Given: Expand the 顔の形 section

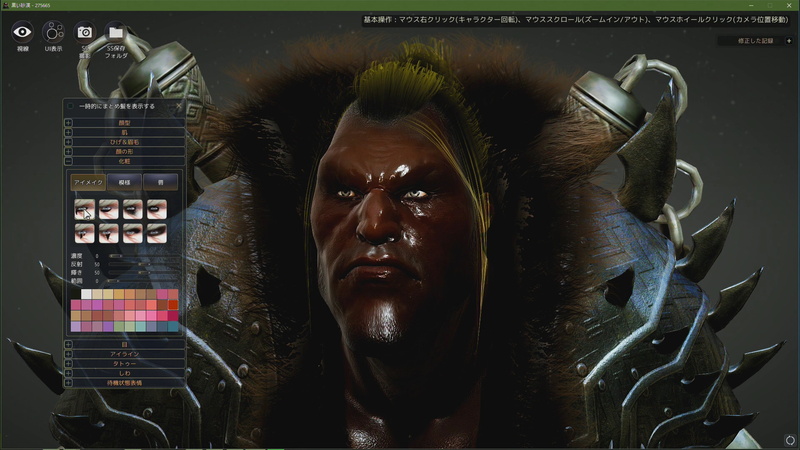Looking at the screenshot, I should coord(124,152).
